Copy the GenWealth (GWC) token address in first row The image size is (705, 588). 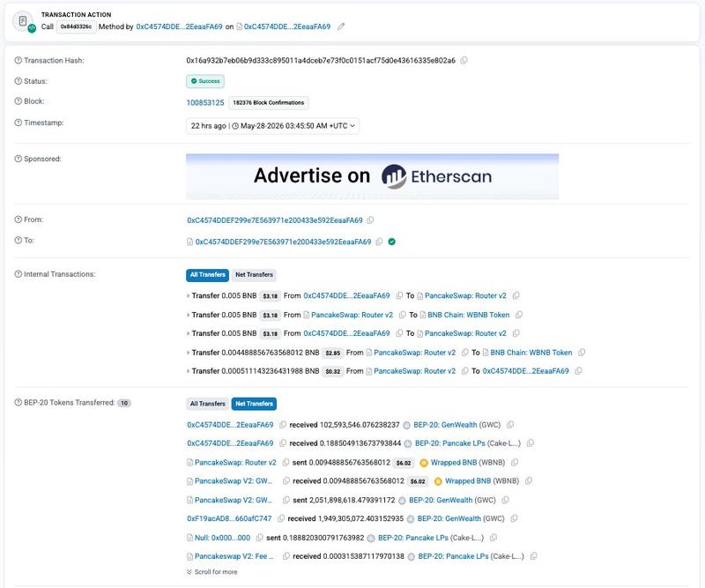point(510,424)
